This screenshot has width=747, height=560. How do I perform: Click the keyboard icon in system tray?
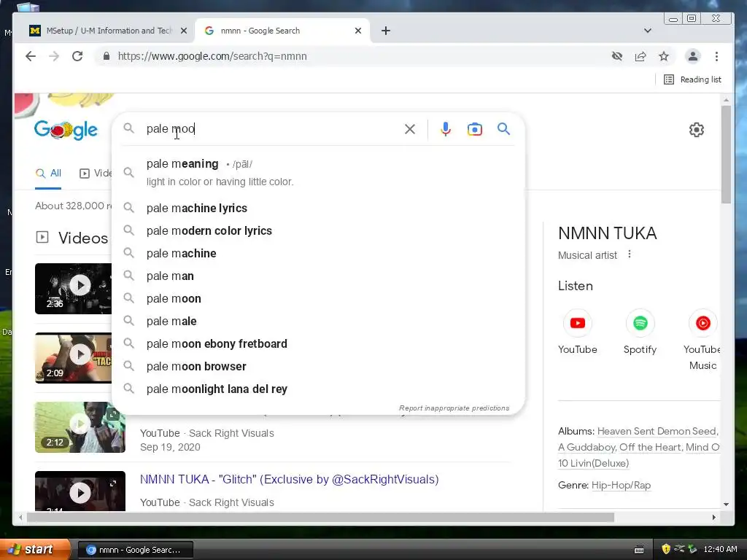639,550
